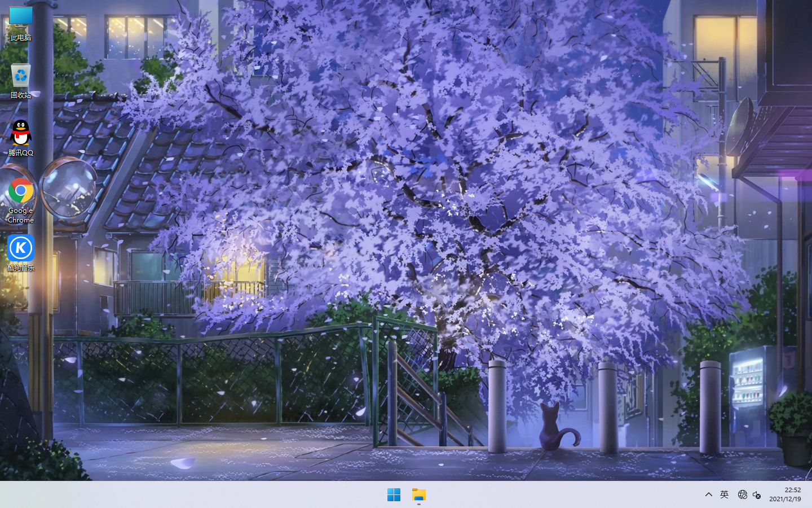The image size is (812, 508).
Task: Click the 腾讯QQ text label
Action: pyautogui.click(x=21, y=153)
